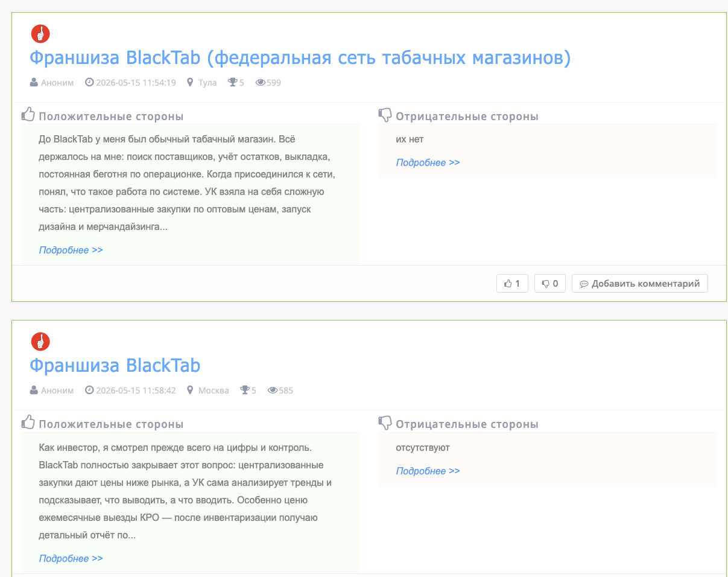Click the Отрицательные стороны heading in the Москва review
This screenshot has height=577, width=728.
pyautogui.click(x=467, y=424)
